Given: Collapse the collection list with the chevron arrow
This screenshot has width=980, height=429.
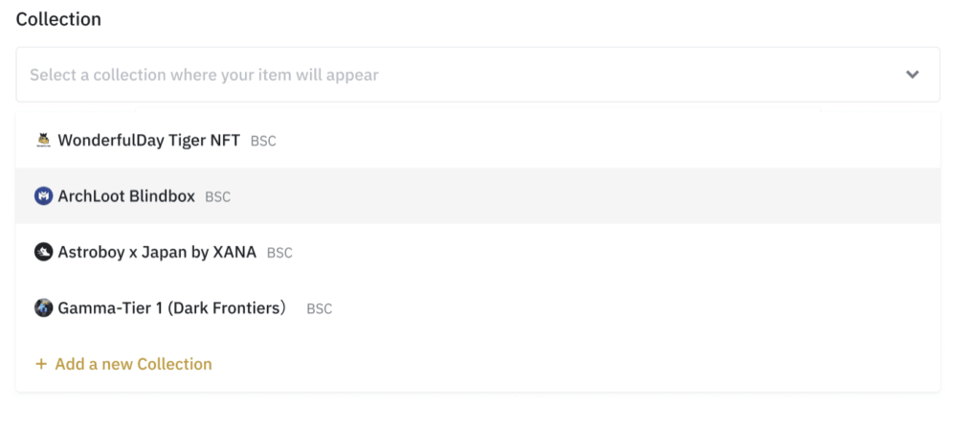Looking at the screenshot, I should [912, 75].
